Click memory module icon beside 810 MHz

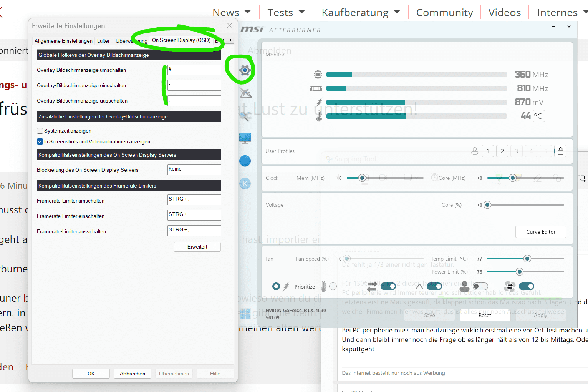click(x=316, y=88)
